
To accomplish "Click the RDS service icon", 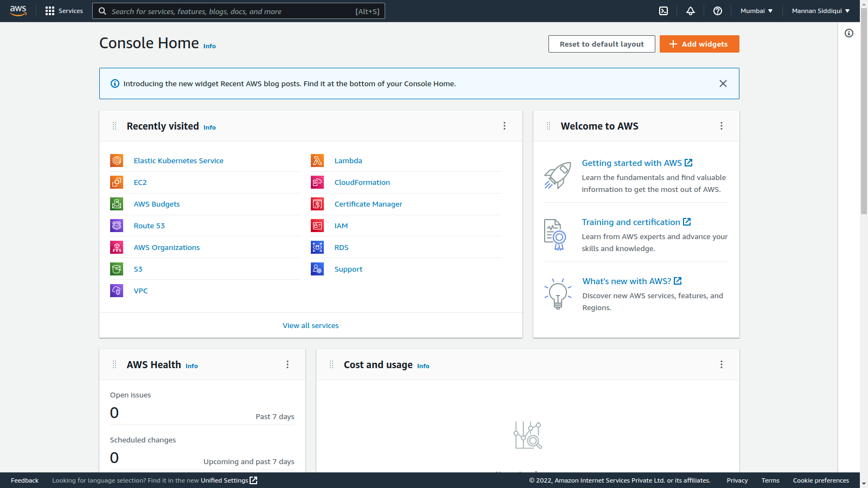I will click(x=317, y=247).
